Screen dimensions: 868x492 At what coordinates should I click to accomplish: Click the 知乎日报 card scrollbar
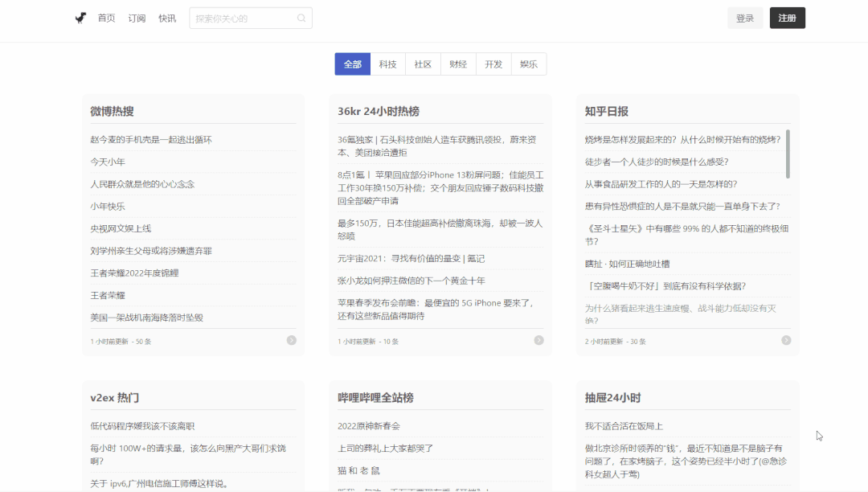(x=788, y=154)
